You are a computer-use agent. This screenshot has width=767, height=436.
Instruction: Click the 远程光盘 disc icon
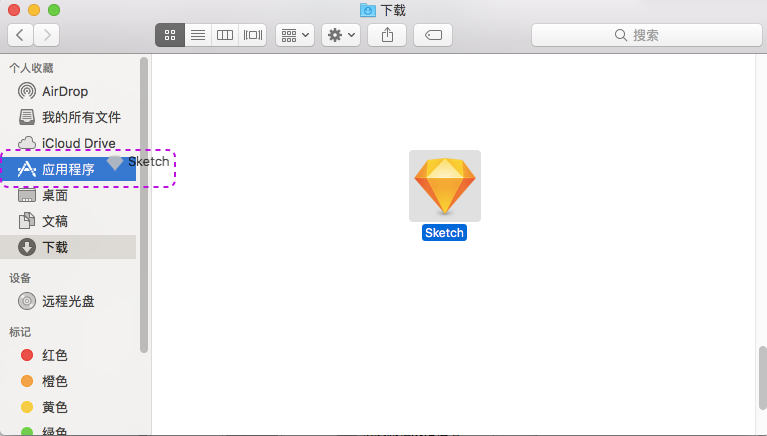coord(27,301)
